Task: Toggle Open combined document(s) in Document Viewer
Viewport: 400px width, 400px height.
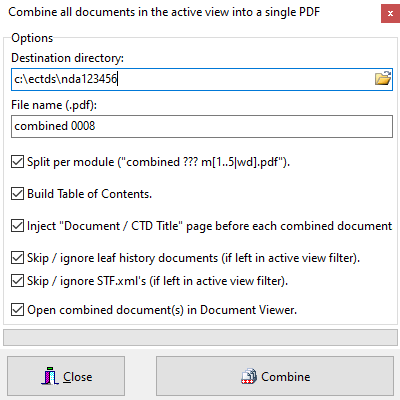Action: tap(17, 310)
